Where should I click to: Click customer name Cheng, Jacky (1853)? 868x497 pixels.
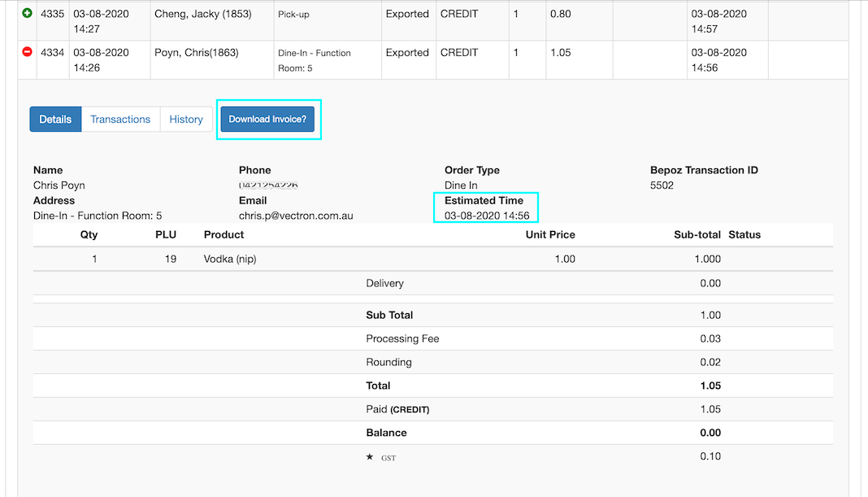click(202, 14)
